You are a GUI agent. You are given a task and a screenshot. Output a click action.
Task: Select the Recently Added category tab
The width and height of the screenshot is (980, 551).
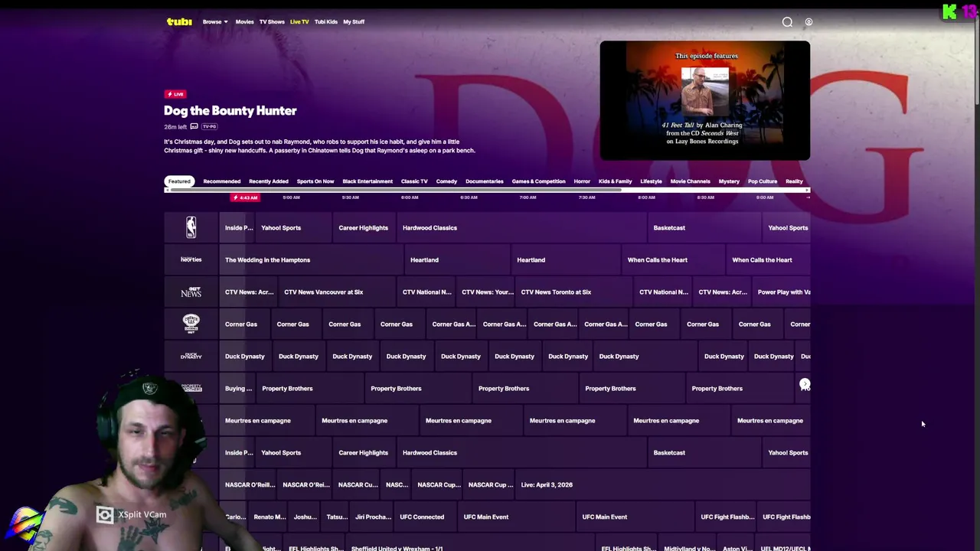click(x=268, y=181)
